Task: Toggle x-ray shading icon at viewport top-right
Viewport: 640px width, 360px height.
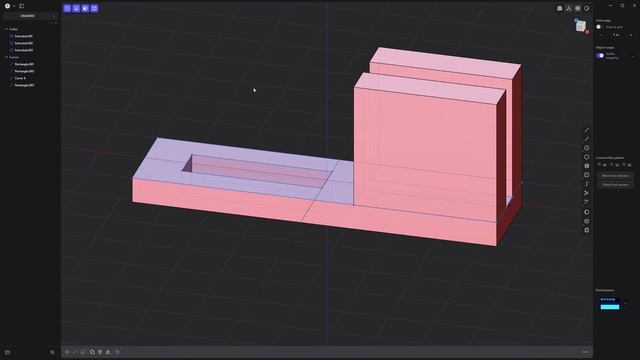Action: pos(578,8)
